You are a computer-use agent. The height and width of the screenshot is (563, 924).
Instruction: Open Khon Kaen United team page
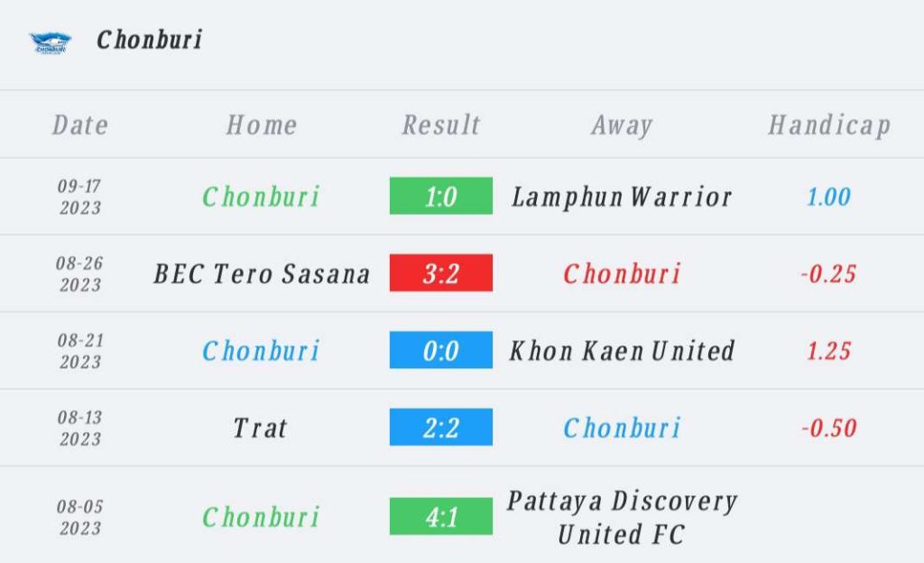622,351
